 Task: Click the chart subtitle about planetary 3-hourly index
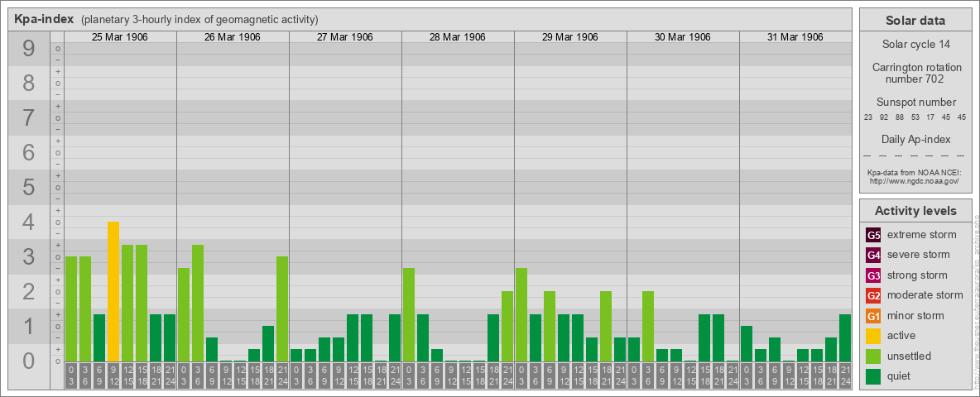tap(199, 20)
